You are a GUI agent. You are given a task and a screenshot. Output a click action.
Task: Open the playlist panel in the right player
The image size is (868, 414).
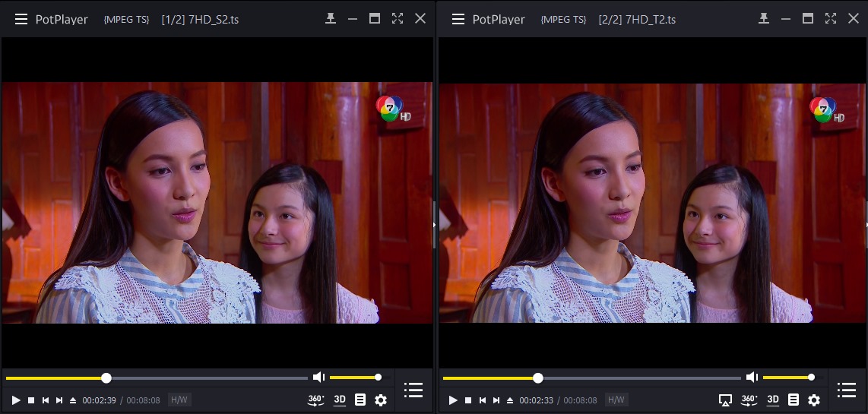(x=847, y=390)
